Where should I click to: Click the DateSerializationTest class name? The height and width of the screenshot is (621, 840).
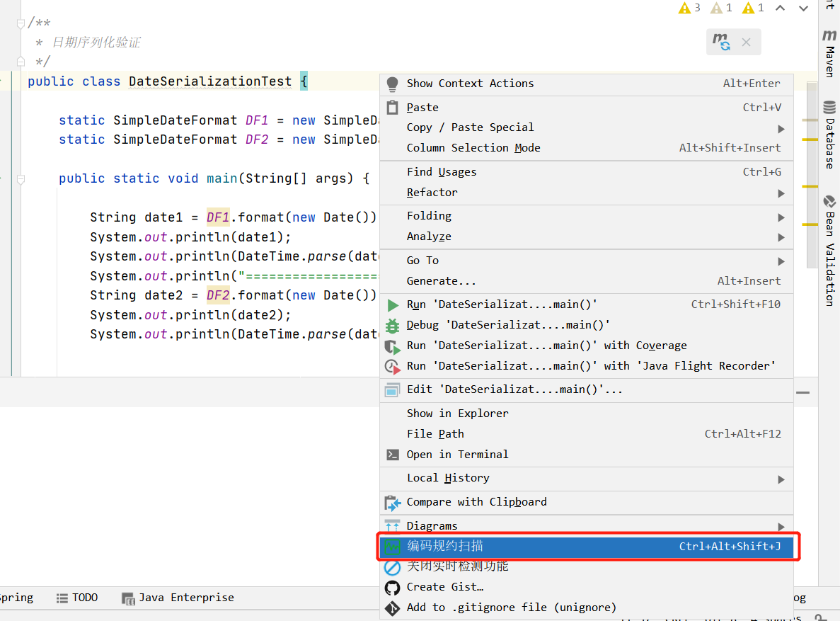pyautogui.click(x=210, y=81)
